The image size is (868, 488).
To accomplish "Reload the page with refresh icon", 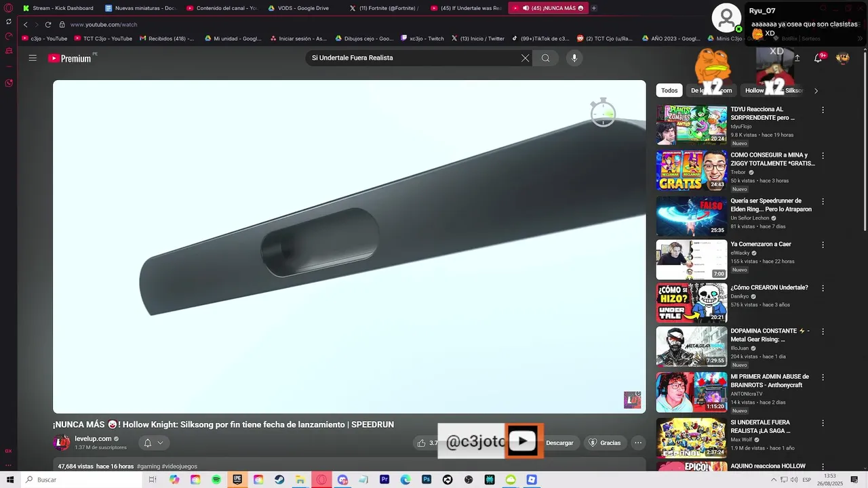I will pos(48,24).
